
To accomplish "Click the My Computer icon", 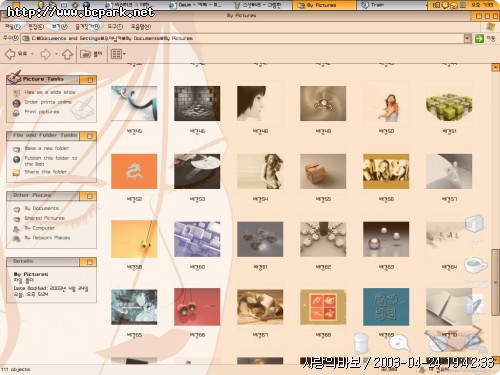I will (16, 229).
